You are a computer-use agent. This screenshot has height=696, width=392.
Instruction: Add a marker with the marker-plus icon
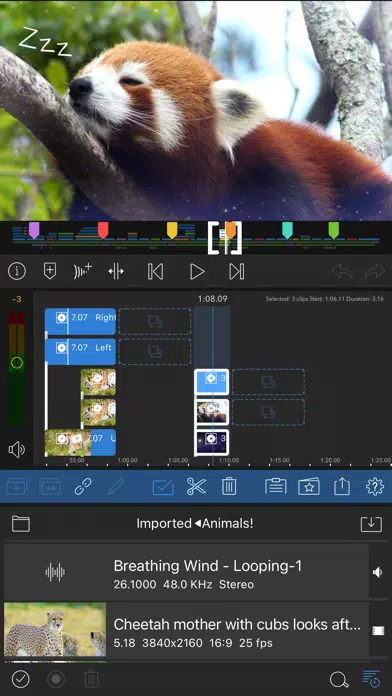click(50, 271)
